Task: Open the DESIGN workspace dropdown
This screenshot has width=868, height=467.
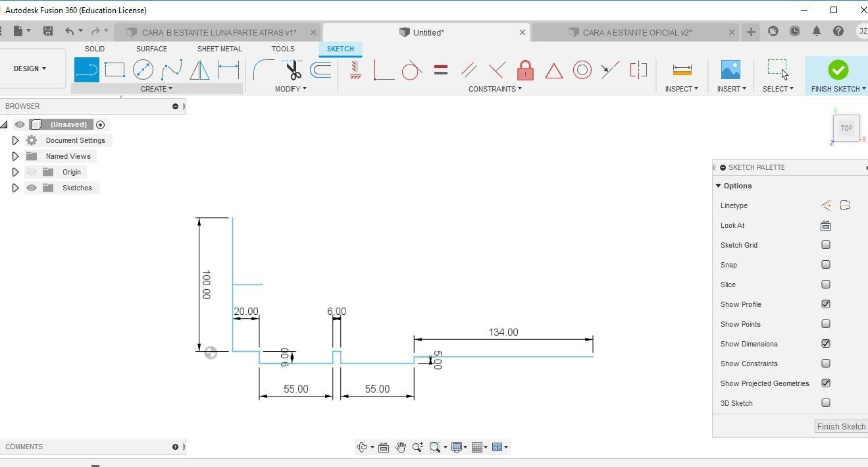Action: point(30,69)
